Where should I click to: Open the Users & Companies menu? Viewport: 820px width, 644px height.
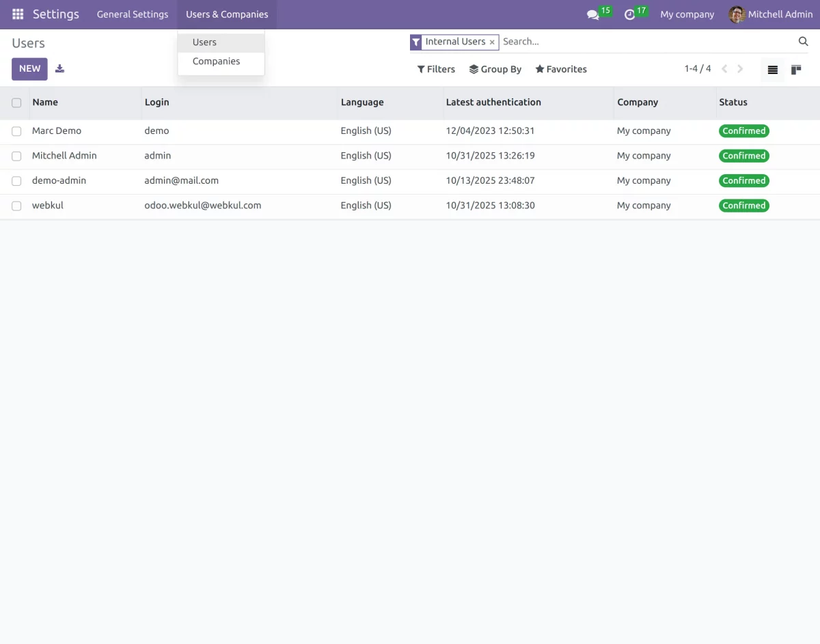226,14
